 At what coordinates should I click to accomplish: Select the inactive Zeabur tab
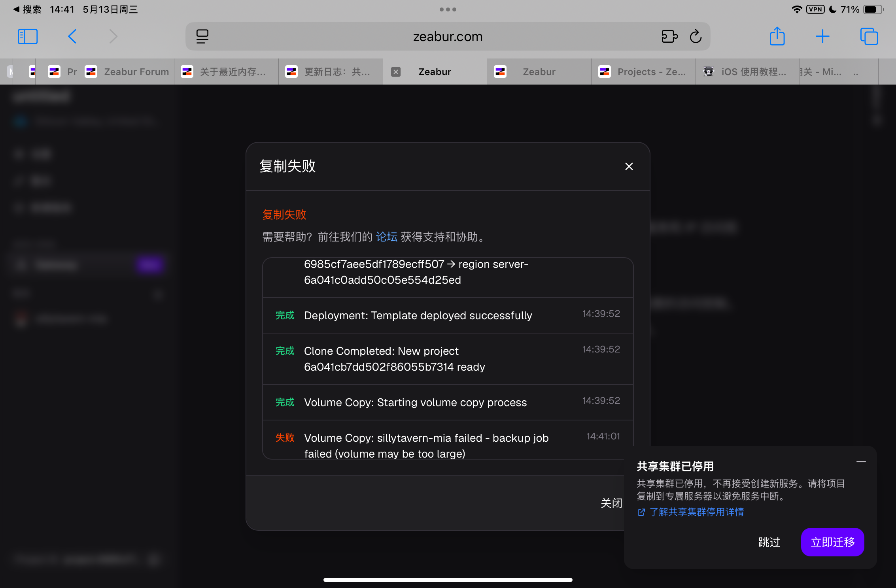tap(539, 72)
